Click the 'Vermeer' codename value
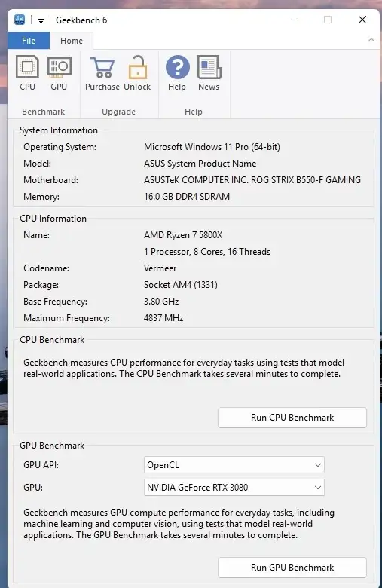 (160, 268)
